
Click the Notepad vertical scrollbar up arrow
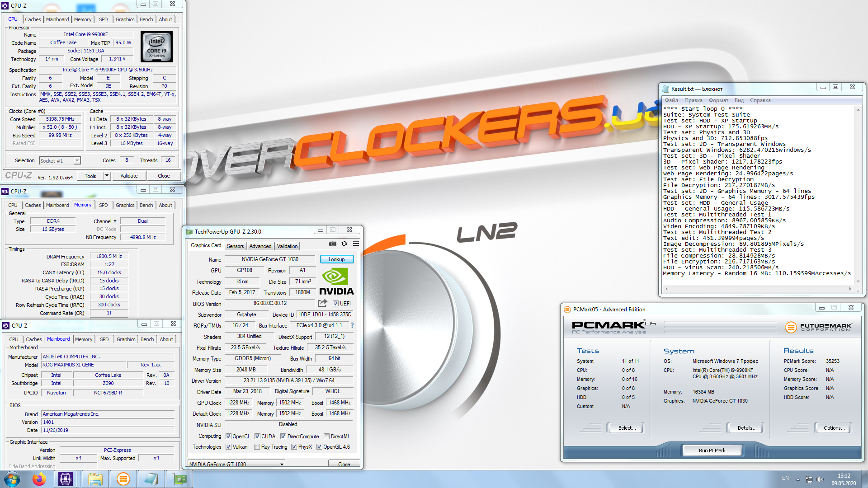858,110
